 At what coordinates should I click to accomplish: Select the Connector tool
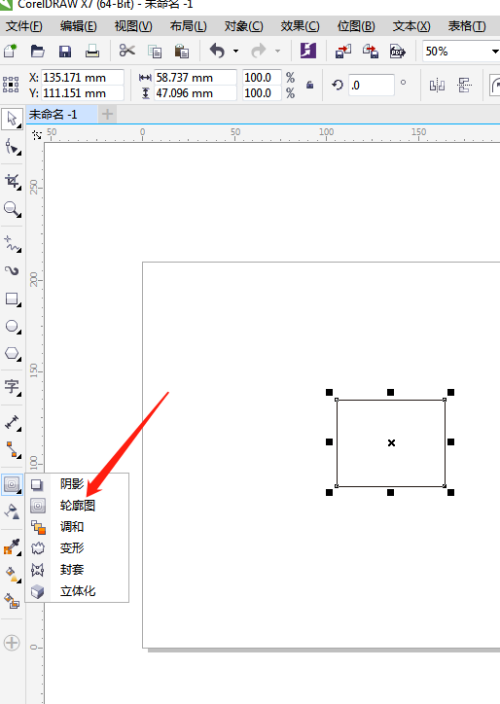coord(12,449)
